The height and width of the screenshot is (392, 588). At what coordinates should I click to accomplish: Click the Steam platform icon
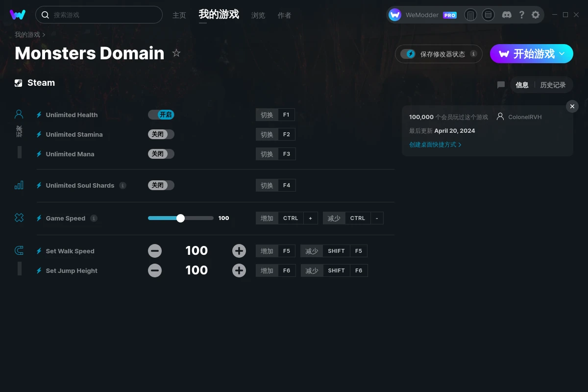pyautogui.click(x=18, y=83)
